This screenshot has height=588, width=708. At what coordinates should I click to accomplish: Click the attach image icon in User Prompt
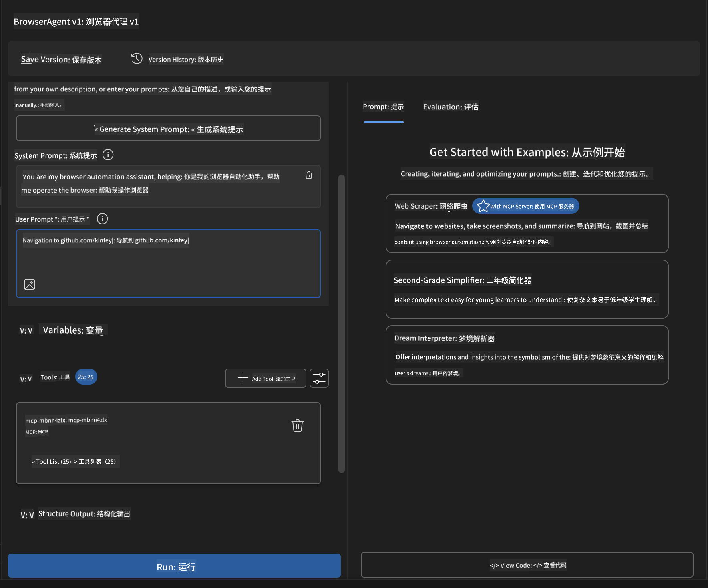(30, 284)
